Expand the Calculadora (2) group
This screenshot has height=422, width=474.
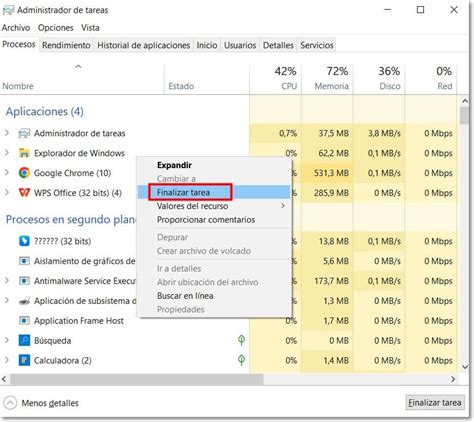click(7, 360)
